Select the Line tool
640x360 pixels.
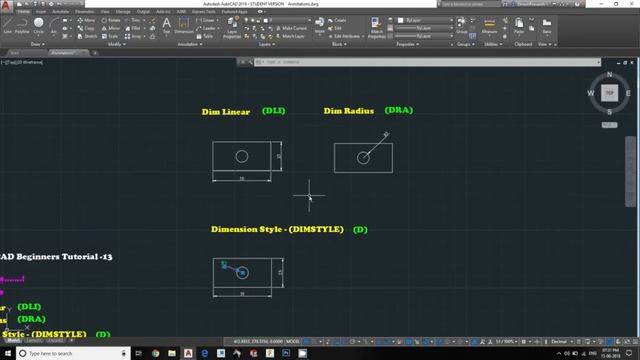7,25
